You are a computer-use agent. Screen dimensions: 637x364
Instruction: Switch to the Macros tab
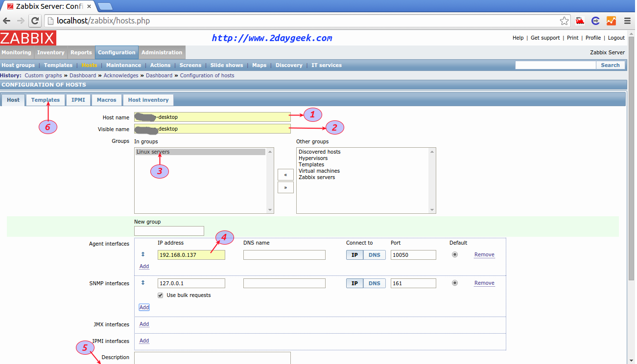(107, 100)
